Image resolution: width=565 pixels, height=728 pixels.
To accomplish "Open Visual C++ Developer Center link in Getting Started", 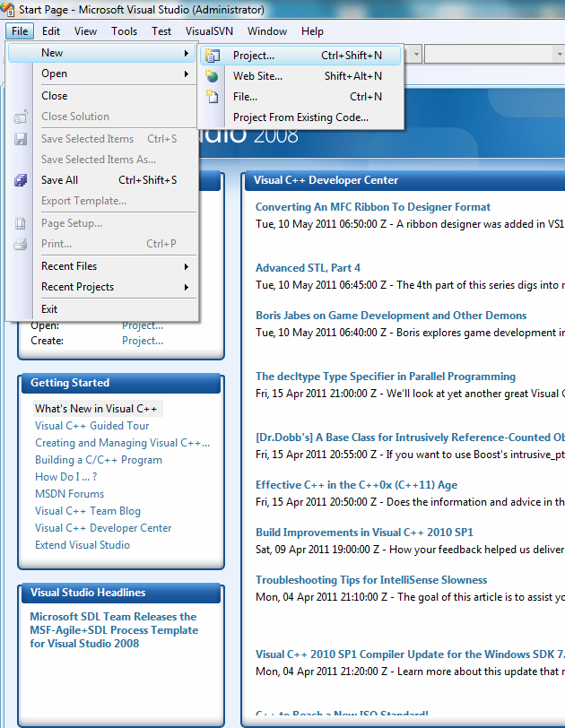I will click(x=103, y=528).
